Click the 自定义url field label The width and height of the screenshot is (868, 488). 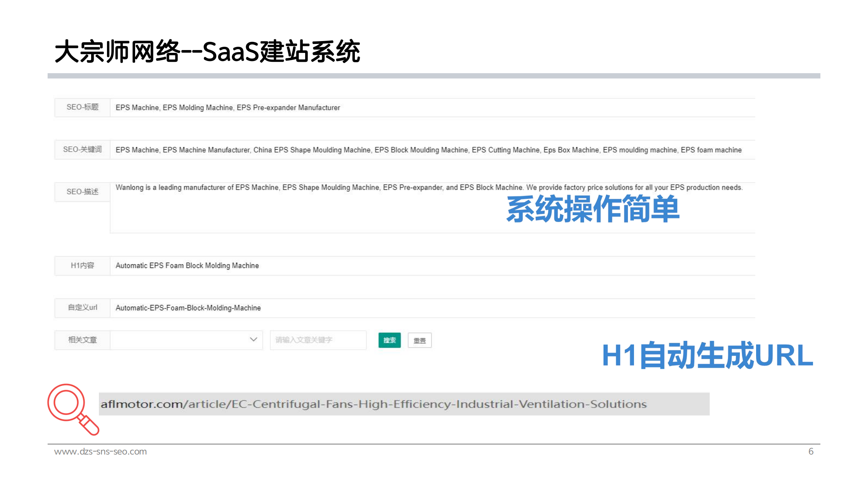point(83,308)
